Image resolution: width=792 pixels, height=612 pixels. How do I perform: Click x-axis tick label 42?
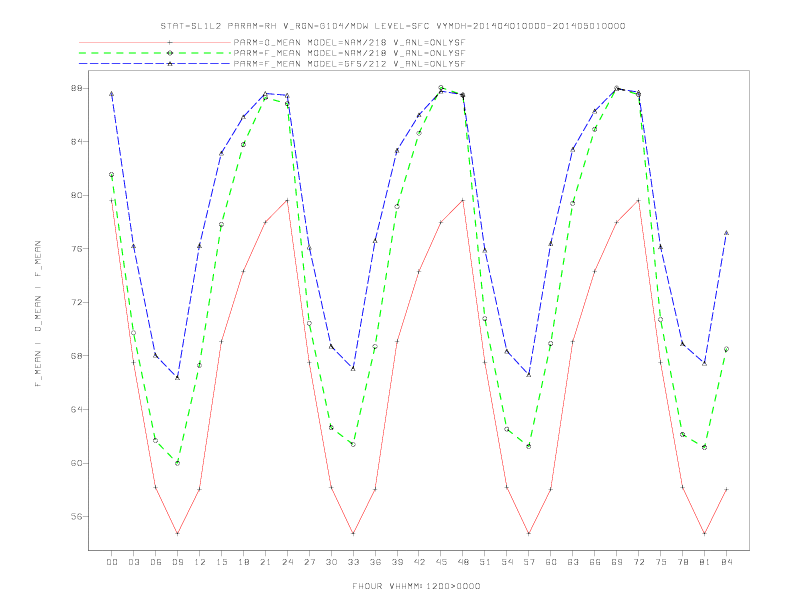click(x=419, y=562)
